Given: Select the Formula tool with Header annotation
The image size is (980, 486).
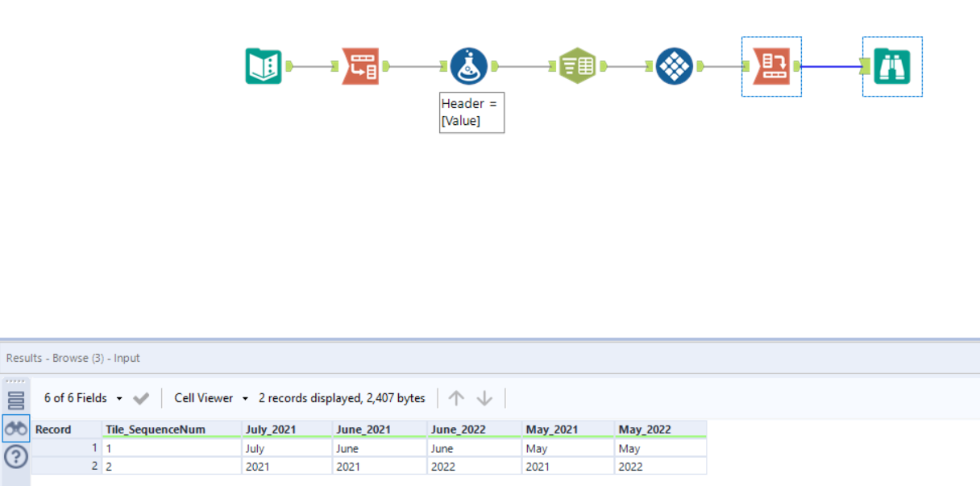Looking at the screenshot, I should (470, 64).
